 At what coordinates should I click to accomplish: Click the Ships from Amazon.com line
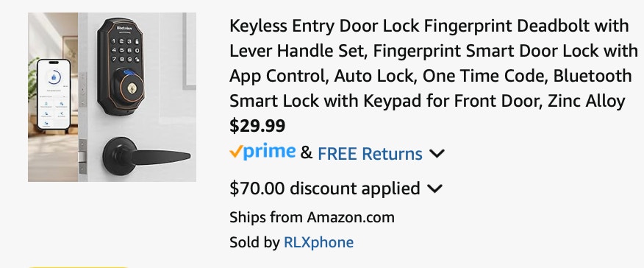(x=312, y=217)
